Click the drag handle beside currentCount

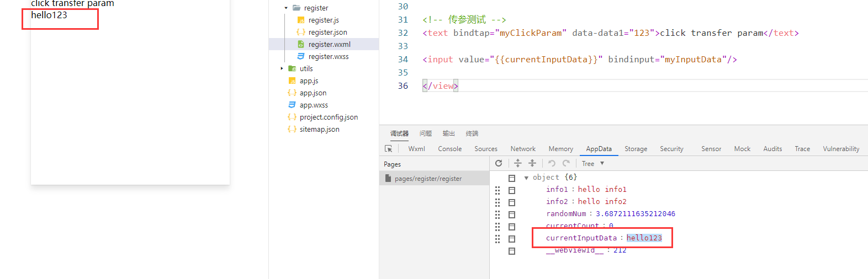[x=497, y=227]
